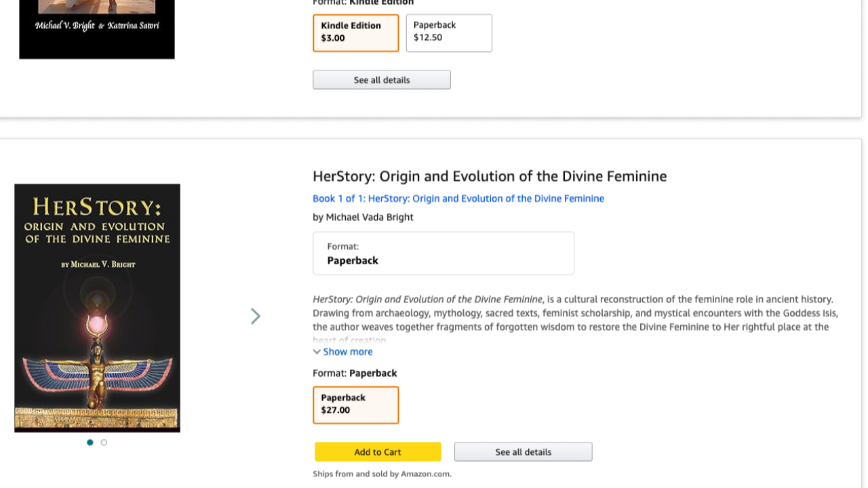
Task: Open the HerStory book title heading
Action: (489, 176)
